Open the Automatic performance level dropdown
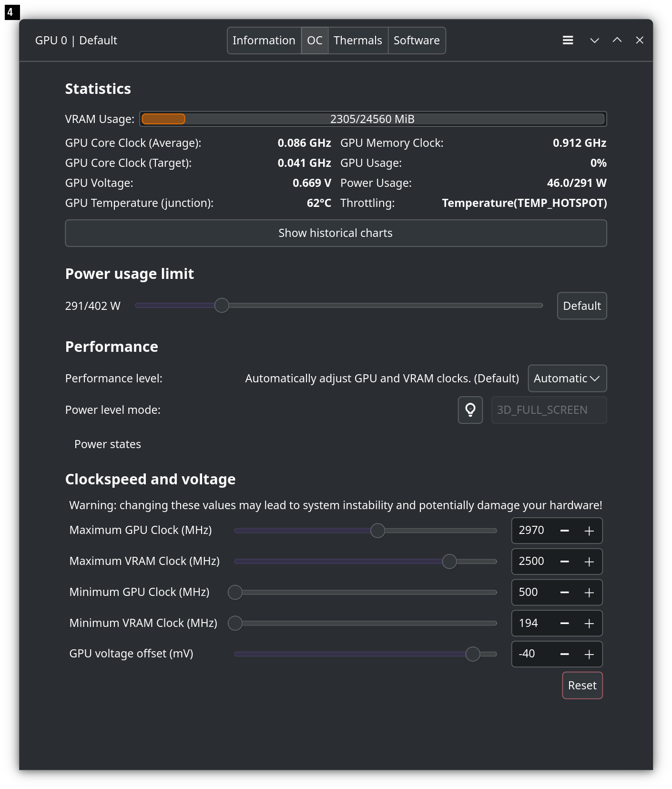This screenshot has height=789, width=672. pyautogui.click(x=567, y=379)
